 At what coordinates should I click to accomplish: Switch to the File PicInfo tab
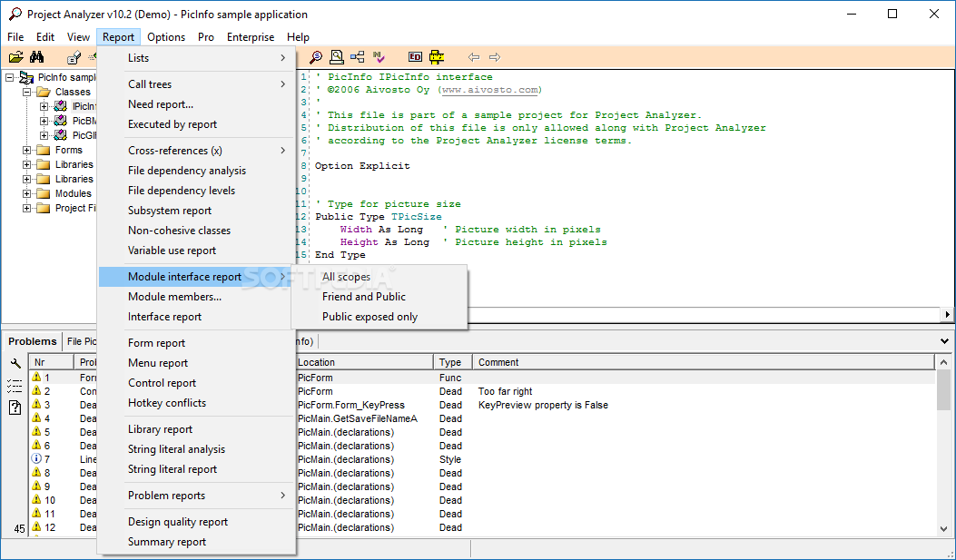coord(81,341)
